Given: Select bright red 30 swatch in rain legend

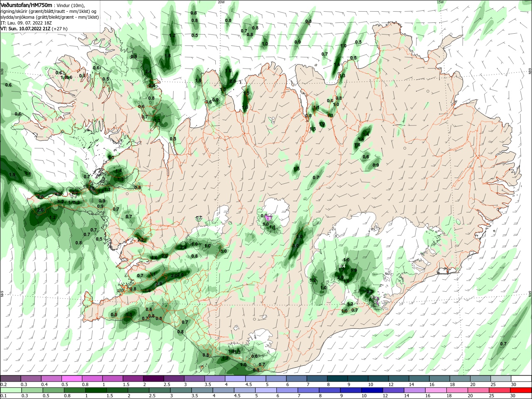Looking at the screenshot, I should coord(520,390).
